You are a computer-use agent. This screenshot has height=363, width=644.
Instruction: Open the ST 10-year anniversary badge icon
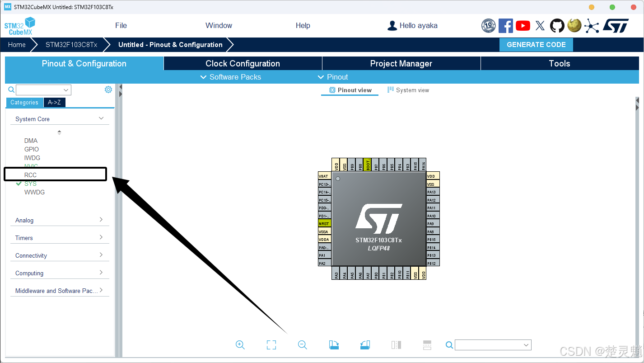(489, 26)
